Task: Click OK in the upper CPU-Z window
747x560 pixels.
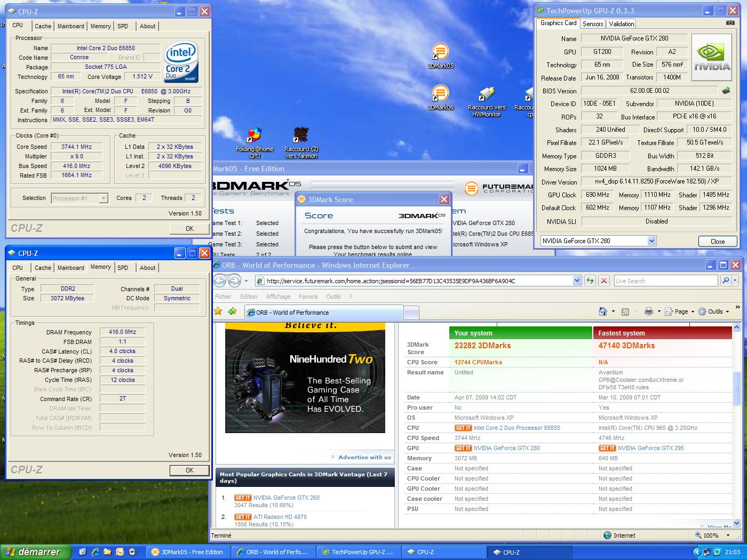Action: click(x=189, y=228)
